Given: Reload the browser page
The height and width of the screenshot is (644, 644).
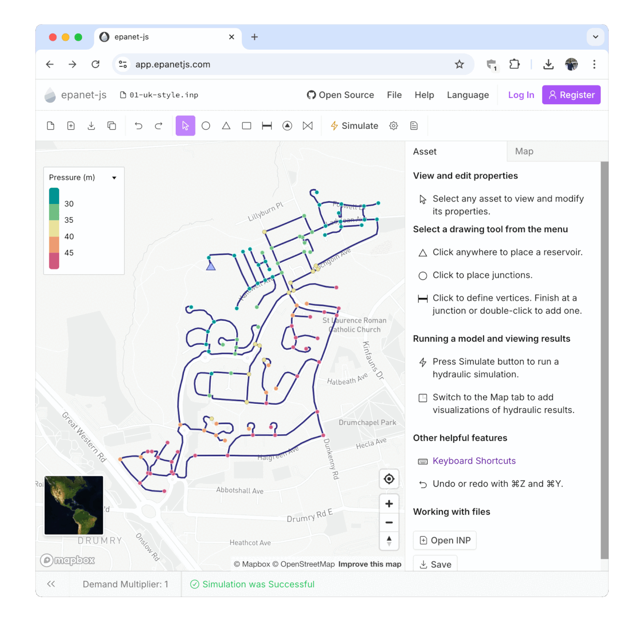Looking at the screenshot, I should coord(95,64).
